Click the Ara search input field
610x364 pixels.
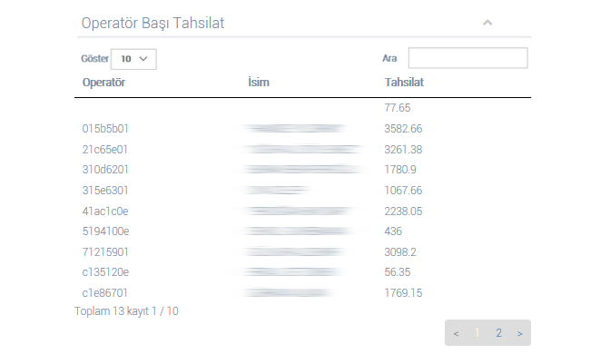(x=468, y=58)
